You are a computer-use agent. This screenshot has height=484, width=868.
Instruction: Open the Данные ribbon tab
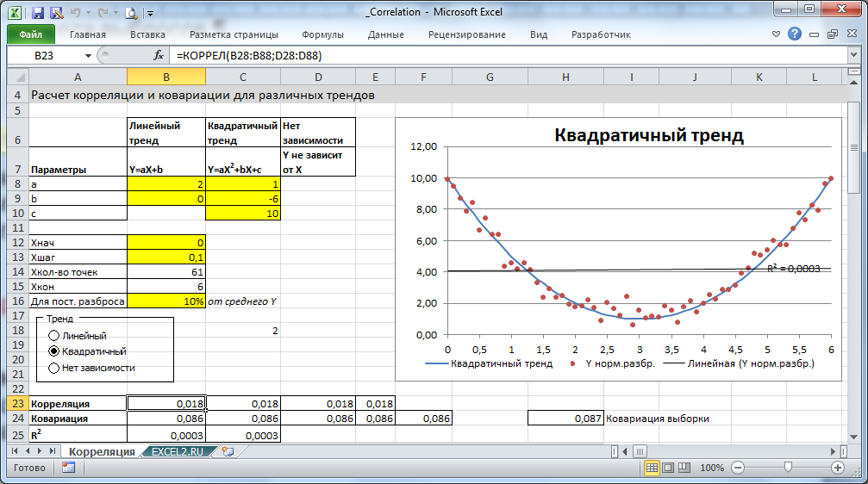point(386,34)
